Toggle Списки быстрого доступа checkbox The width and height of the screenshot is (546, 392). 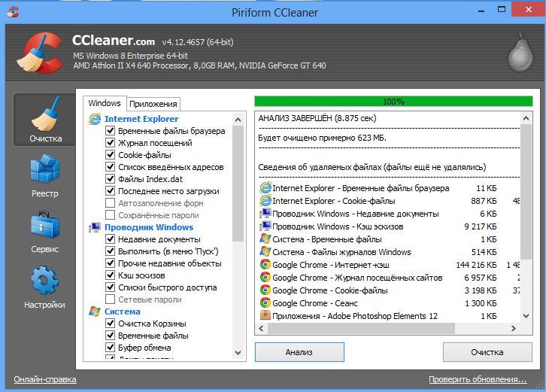tap(110, 287)
